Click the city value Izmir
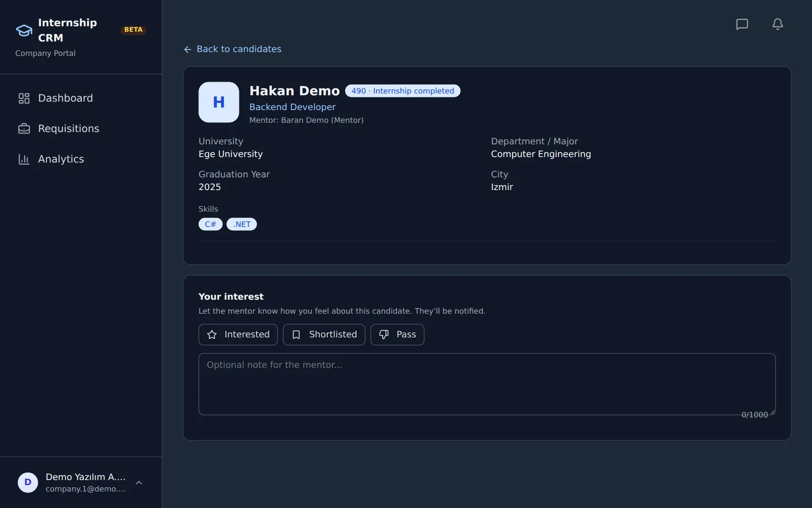Screen dimensions: 812x508 (x=502, y=187)
